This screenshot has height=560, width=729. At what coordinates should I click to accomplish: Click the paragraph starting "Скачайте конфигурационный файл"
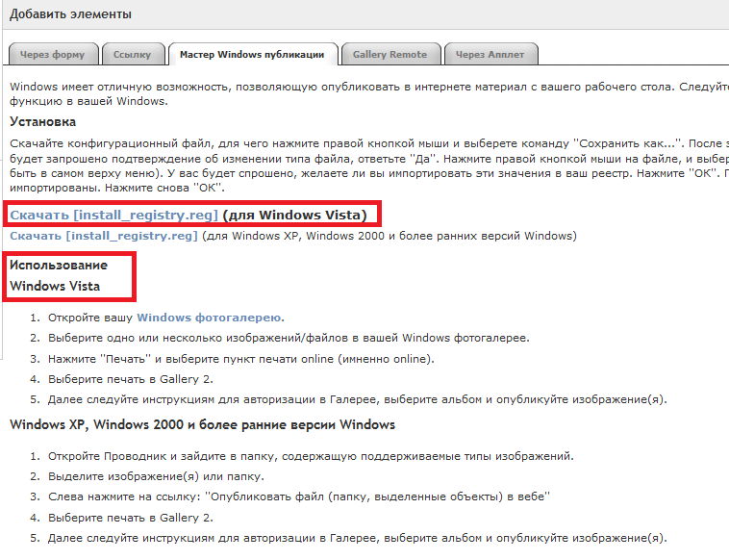tap(369, 165)
